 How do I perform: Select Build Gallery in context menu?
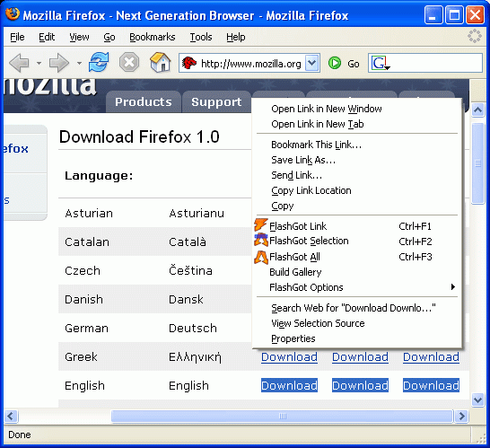click(x=357, y=272)
